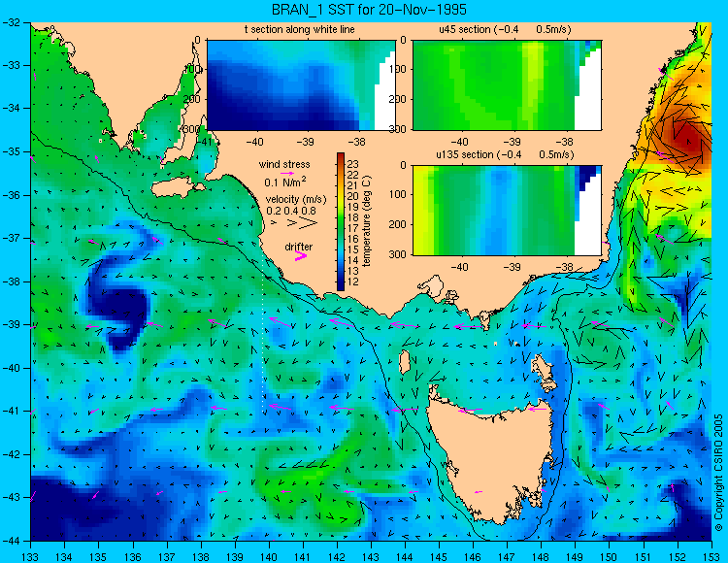
Task: Click the '0.2 0.4 0.8' velocity scale values
Action: point(291,211)
